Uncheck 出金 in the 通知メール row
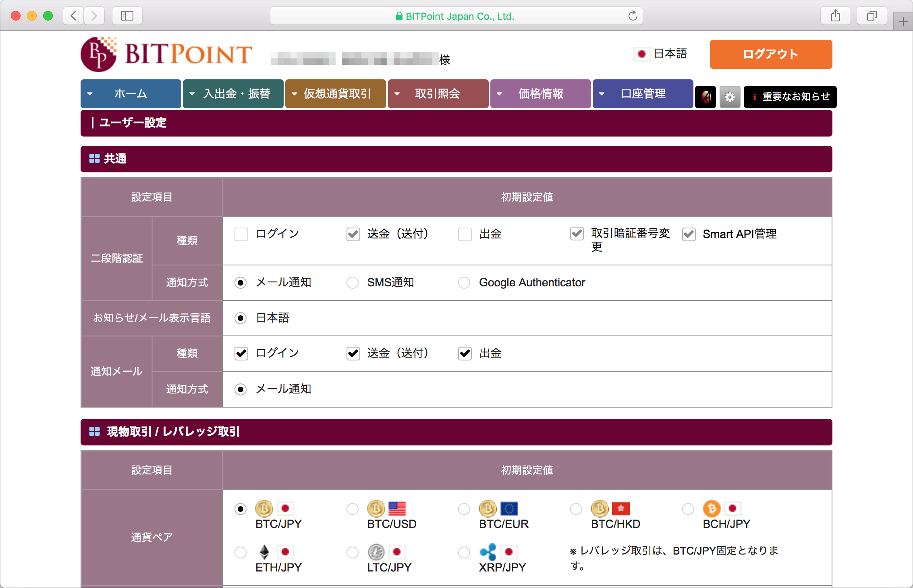913x588 pixels. tap(465, 353)
